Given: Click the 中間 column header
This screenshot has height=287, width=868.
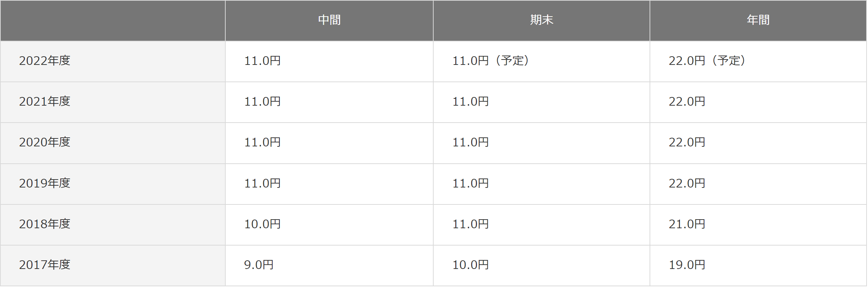Looking at the screenshot, I should click(x=329, y=20).
